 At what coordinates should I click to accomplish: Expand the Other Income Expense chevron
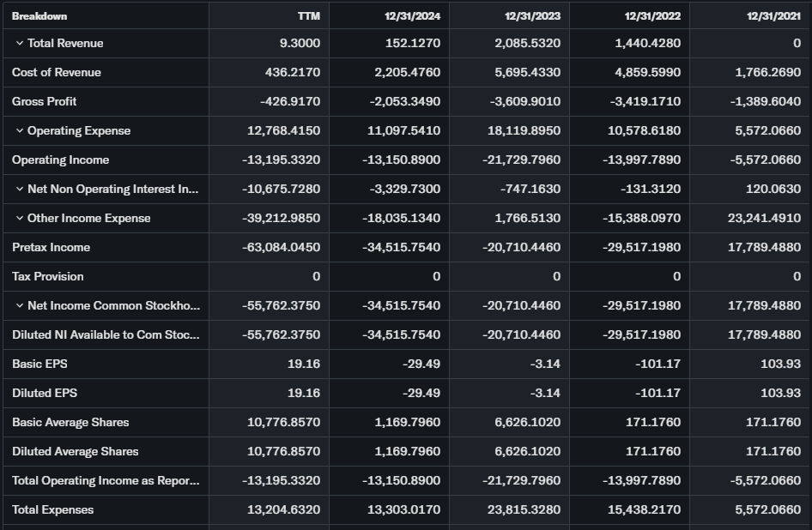tap(19, 219)
